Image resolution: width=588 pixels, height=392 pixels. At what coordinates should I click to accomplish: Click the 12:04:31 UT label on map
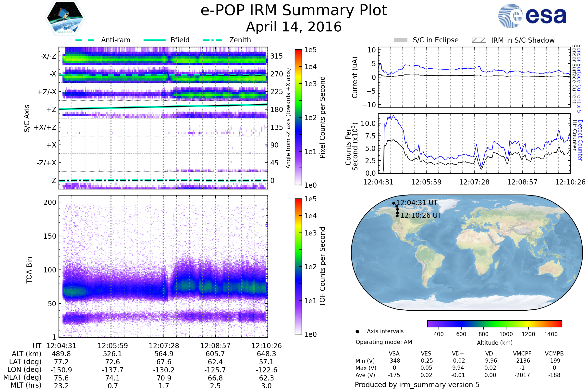click(417, 203)
